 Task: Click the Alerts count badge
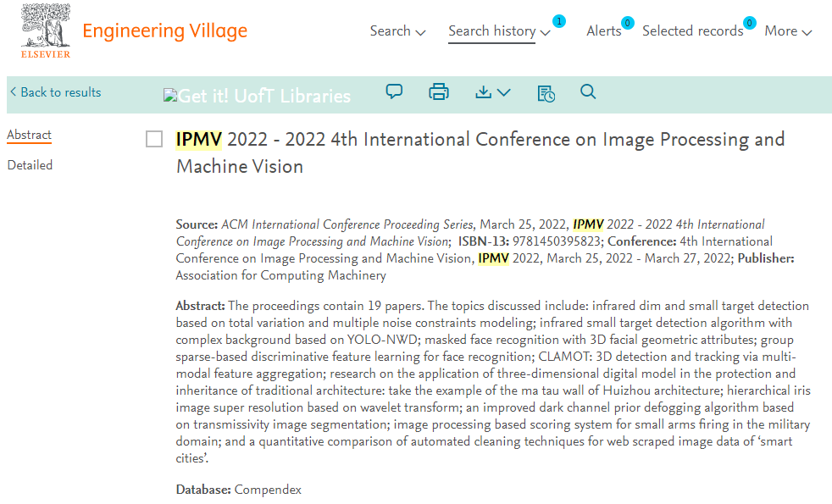click(x=627, y=23)
